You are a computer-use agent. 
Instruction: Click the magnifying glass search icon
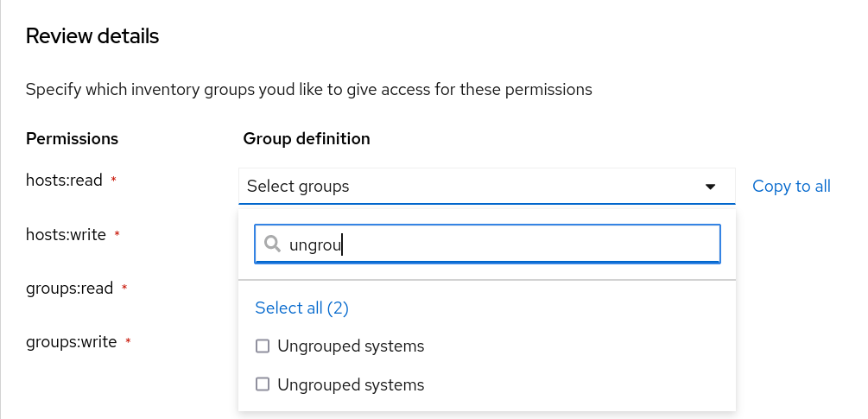[272, 244]
